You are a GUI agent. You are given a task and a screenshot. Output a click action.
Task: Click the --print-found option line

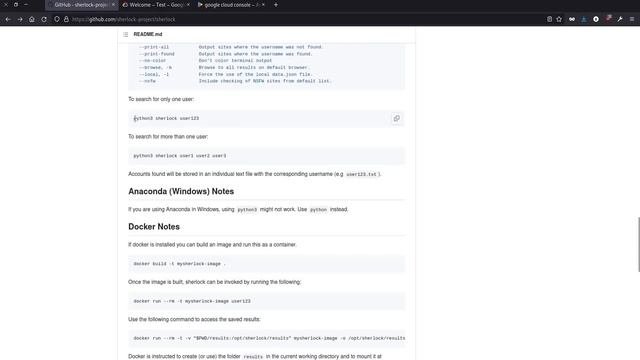[x=226, y=54]
